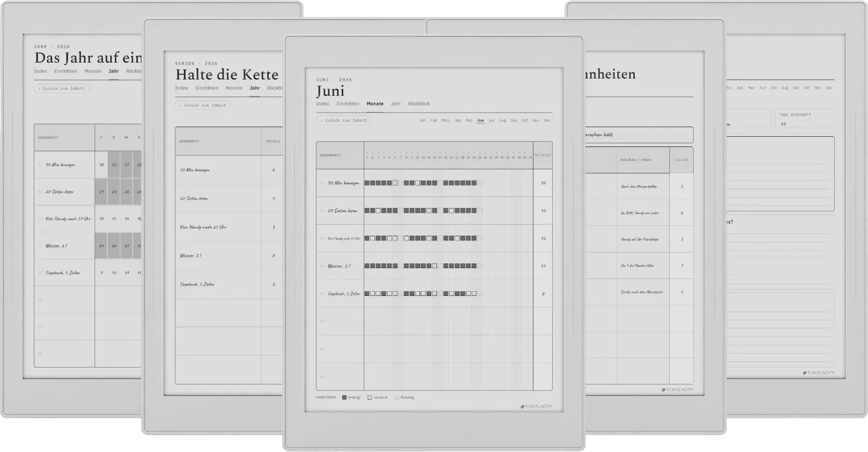Viewport: 868px width, 452px height.
Task: Open the Monate tab on 'Halte die Kette' page
Action: [234, 88]
